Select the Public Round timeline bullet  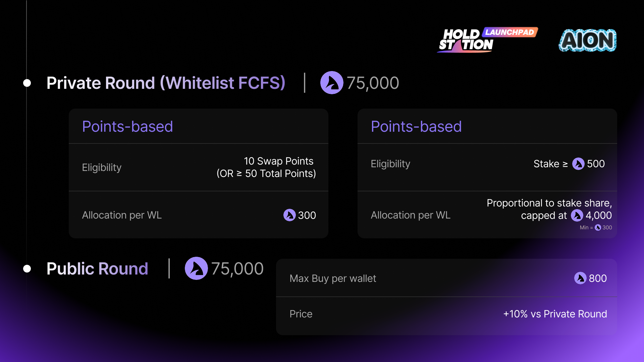tap(27, 269)
